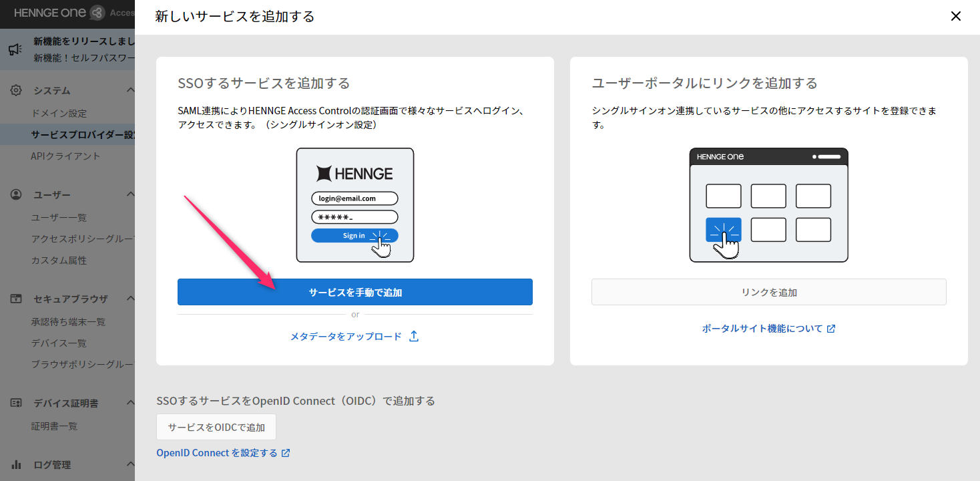The width and height of the screenshot is (980, 481).
Task: Collapse the セキュアブラウザ section chevron
Action: pyautogui.click(x=130, y=299)
